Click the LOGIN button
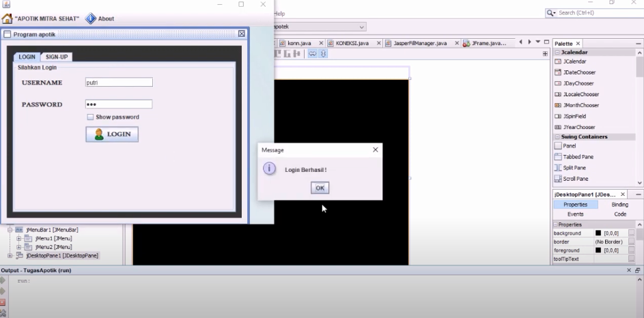 112,134
